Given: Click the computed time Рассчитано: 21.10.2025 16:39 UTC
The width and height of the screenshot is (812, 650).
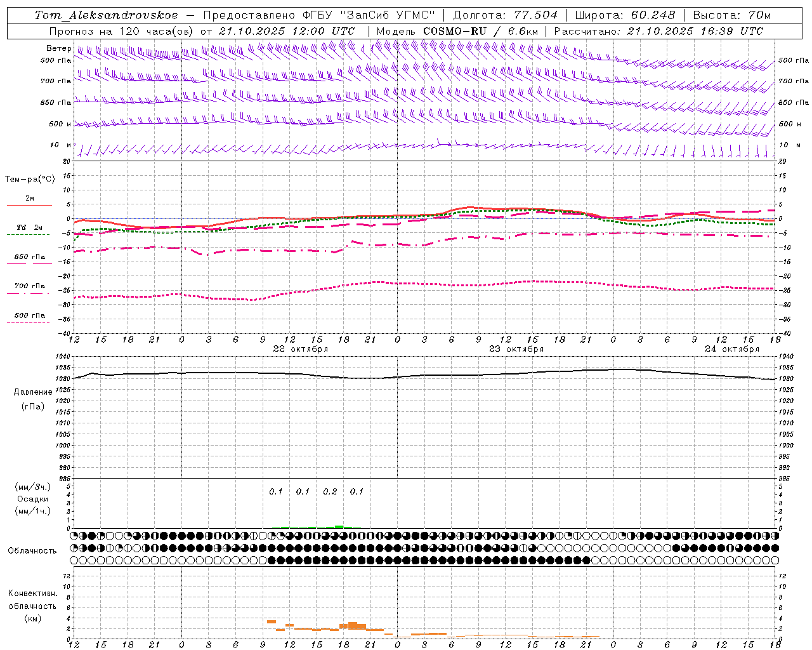Looking at the screenshot, I should click(x=658, y=31).
